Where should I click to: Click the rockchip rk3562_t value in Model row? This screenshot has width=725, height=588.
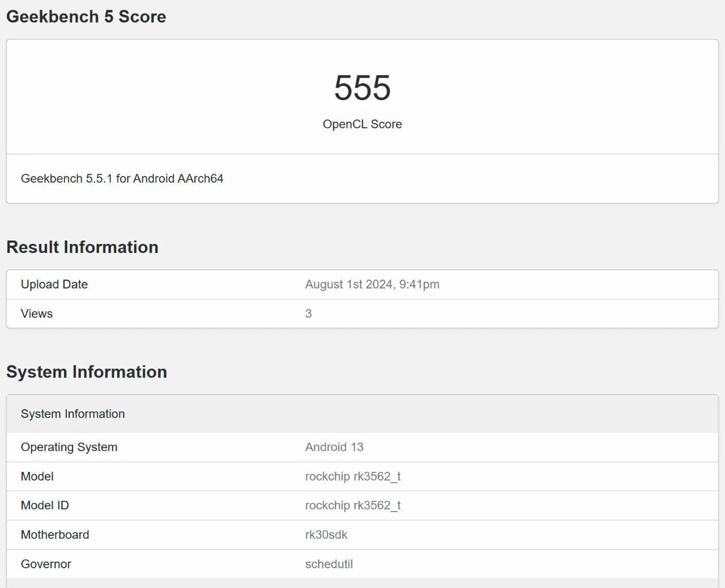pyautogui.click(x=353, y=477)
